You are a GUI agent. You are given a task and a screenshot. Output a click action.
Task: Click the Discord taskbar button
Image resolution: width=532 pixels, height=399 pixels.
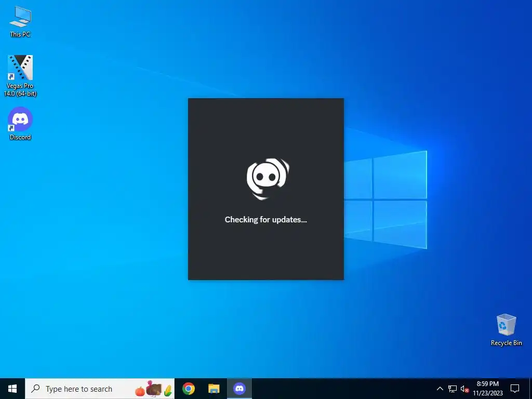pyautogui.click(x=239, y=389)
